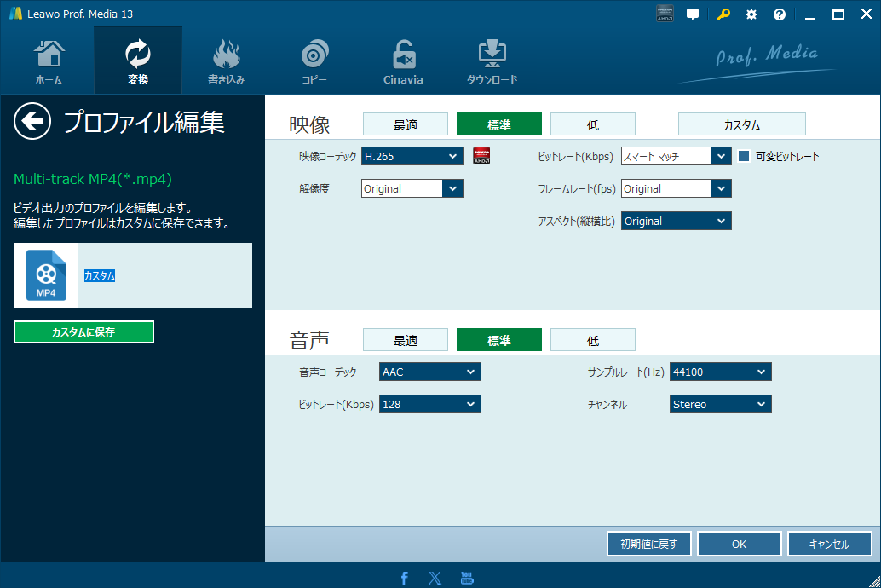The height and width of the screenshot is (588, 881).
Task: Click フレームレート Original text field
Action: click(665, 189)
